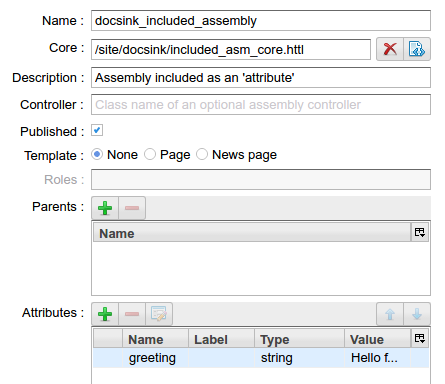Focus the Roles input field
Screen dimensions: 445x384
(261, 180)
